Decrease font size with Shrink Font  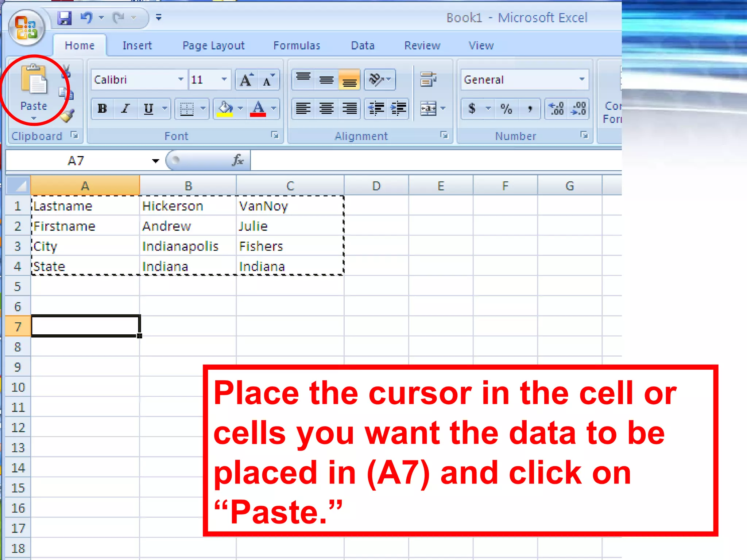(268, 79)
